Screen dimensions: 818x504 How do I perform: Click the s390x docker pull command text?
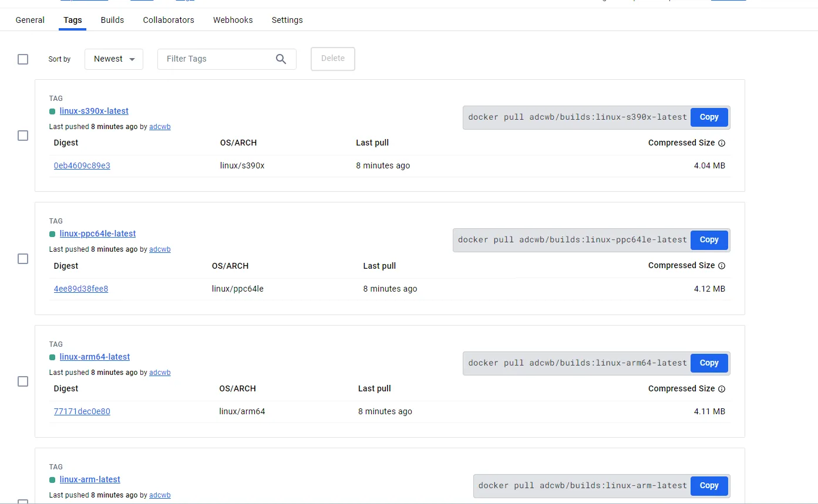(x=577, y=117)
